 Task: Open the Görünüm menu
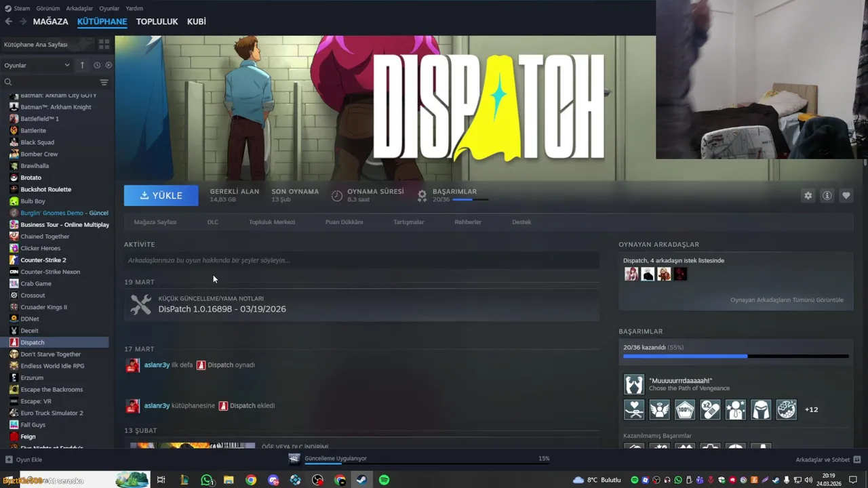coord(48,8)
